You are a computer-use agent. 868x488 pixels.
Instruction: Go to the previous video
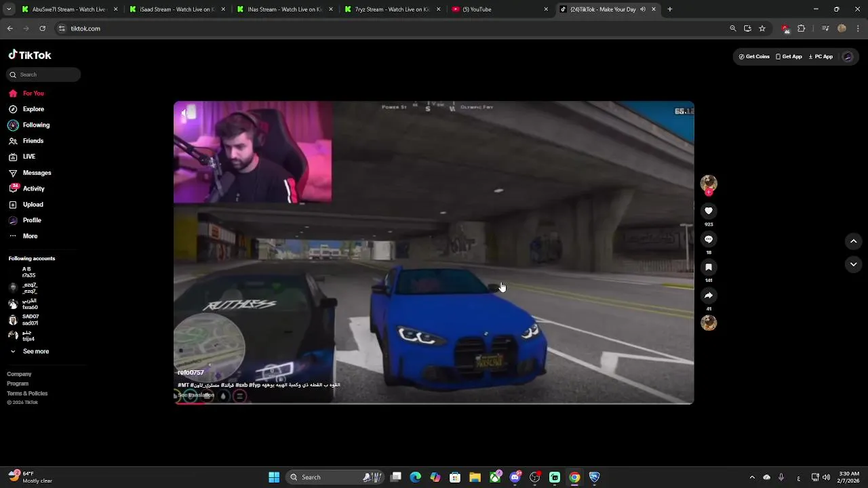click(x=854, y=241)
